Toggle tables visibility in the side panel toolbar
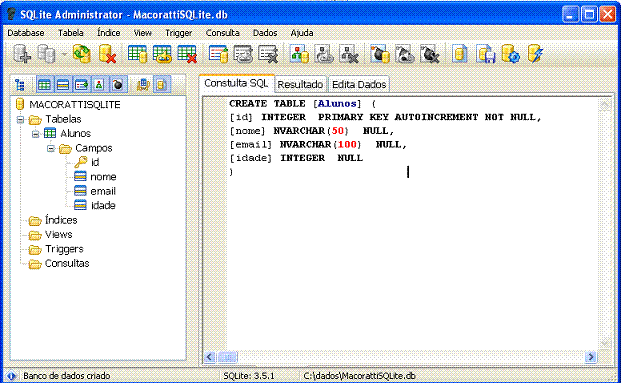The image size is (621, 383). pyautogui.click(x=44, y=84)
